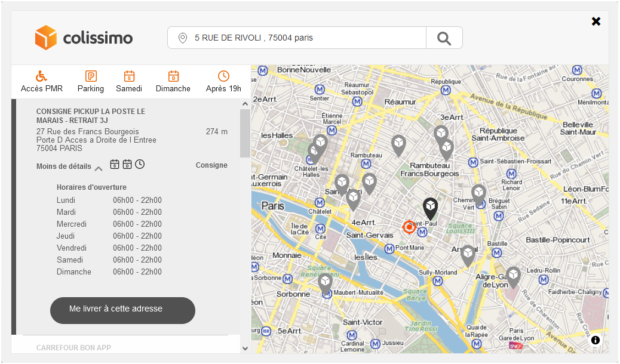Select the Carrefour Bon App pickup point
Image resolution: width=620 pixels, height=364 pixels.
click(73, 348)
